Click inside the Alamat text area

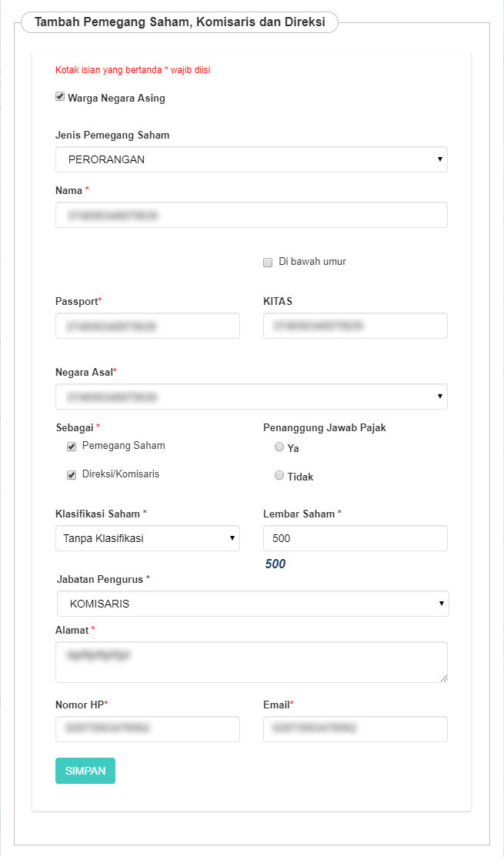point(251,662)
